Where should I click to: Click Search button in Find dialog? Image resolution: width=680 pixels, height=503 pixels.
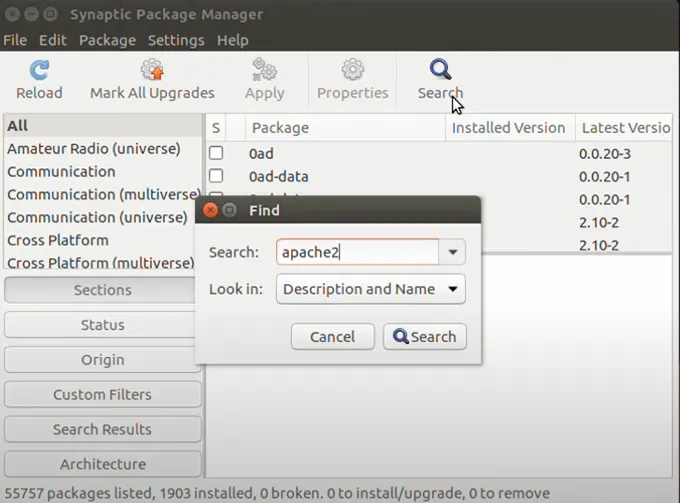(x=425, y=336)
